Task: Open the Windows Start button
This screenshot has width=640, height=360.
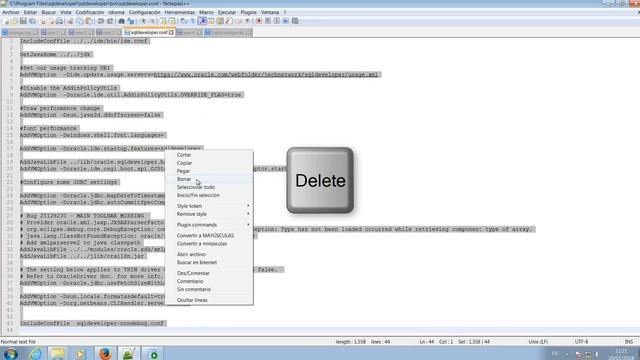Action: pos(10,353)
